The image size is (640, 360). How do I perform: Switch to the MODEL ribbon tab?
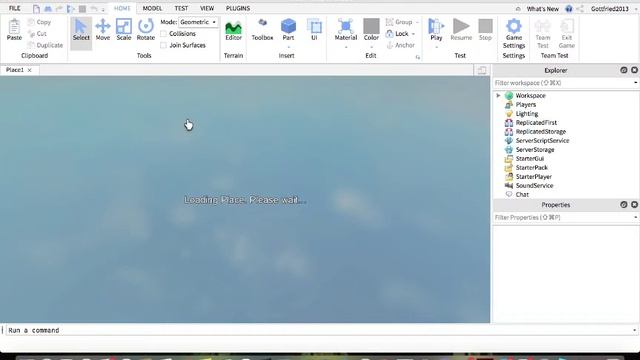pos(152,8)
